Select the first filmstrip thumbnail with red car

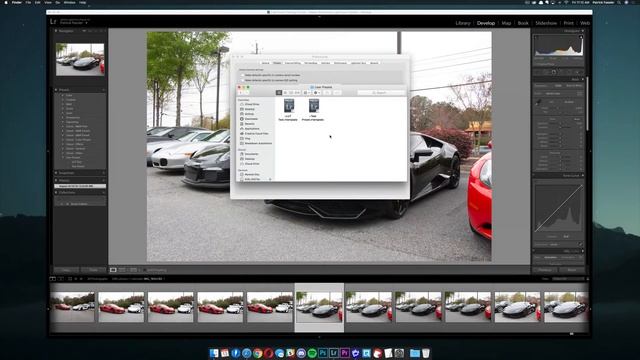pyautogui.click(x=72, y=307)
